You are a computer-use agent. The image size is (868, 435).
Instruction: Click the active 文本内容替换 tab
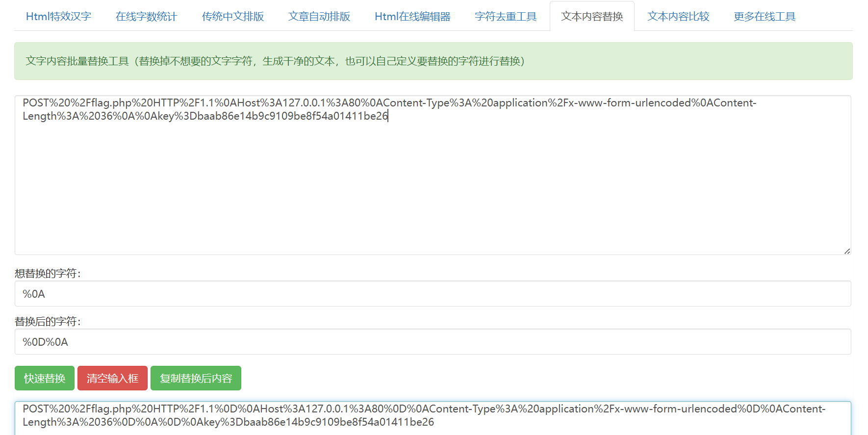592,17
